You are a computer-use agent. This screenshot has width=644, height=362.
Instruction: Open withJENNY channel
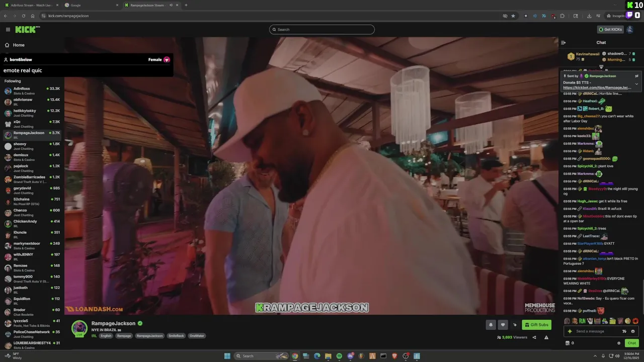[x=32, y=256]
